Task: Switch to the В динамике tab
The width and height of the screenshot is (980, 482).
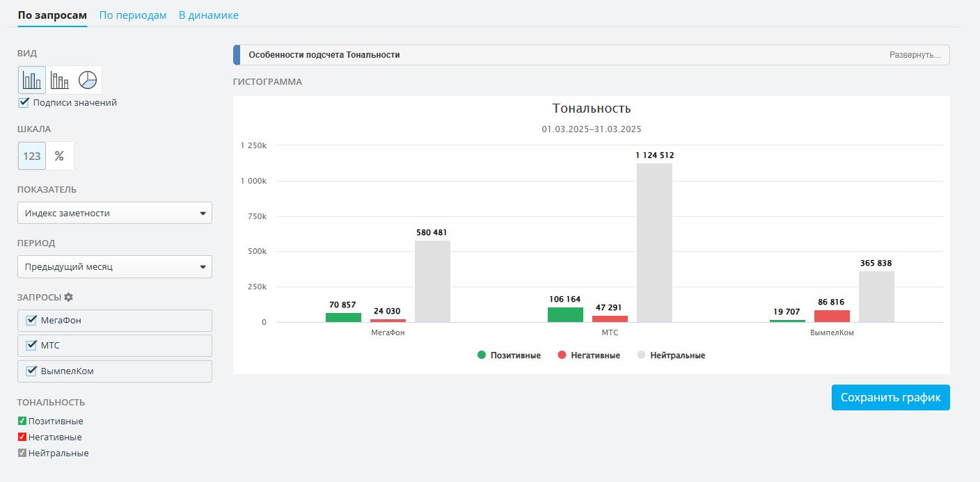Action: 209,15
